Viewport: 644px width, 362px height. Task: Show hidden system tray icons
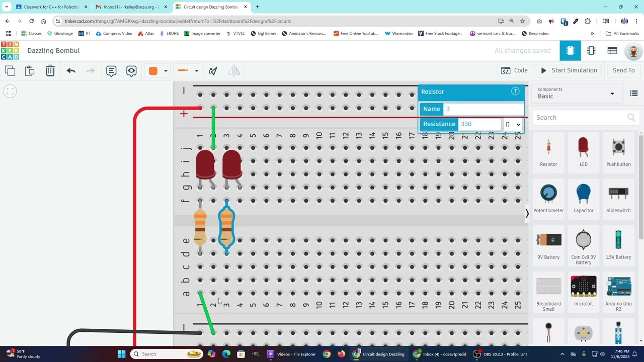tap(562, 354)
